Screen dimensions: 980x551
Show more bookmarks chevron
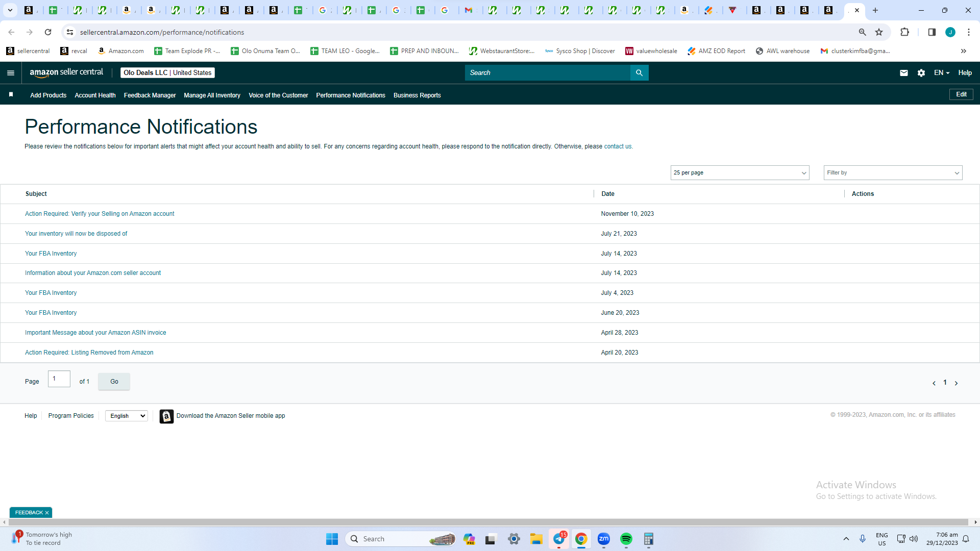tap(963, 51)
